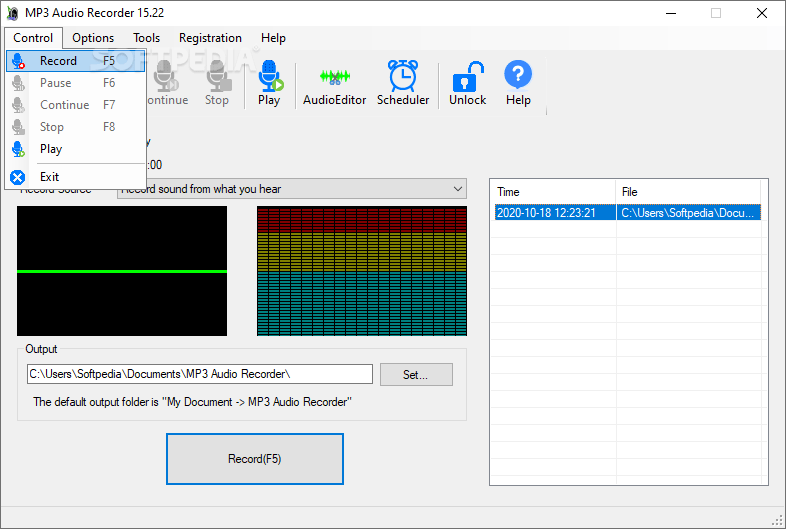Open the Options menu
This screenshot has height=529, width=786.
[93, 38]
